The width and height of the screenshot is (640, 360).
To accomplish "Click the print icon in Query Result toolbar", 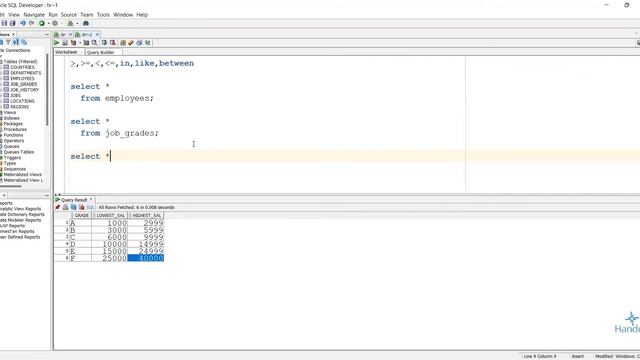I will (65, 207).
